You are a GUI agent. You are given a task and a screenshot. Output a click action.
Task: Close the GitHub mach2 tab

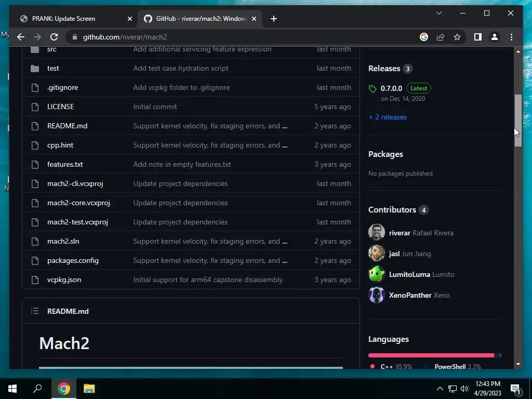pos(254,19)
